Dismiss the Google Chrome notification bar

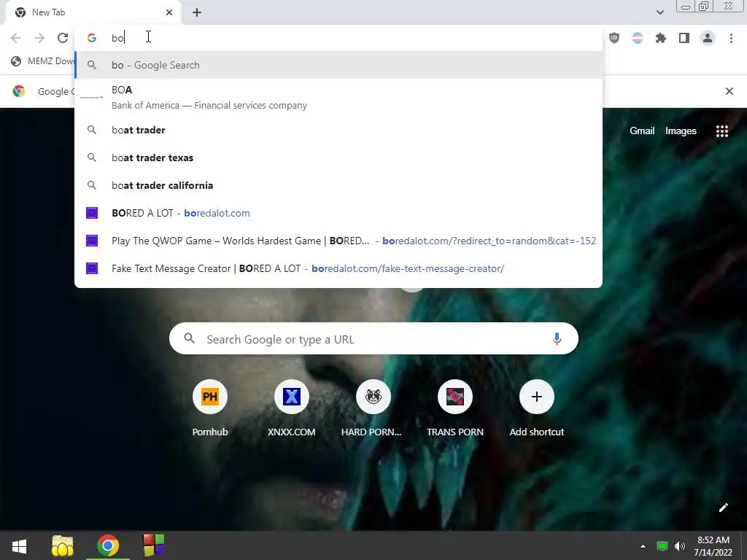pyautogui.click(x=729, y=91)
